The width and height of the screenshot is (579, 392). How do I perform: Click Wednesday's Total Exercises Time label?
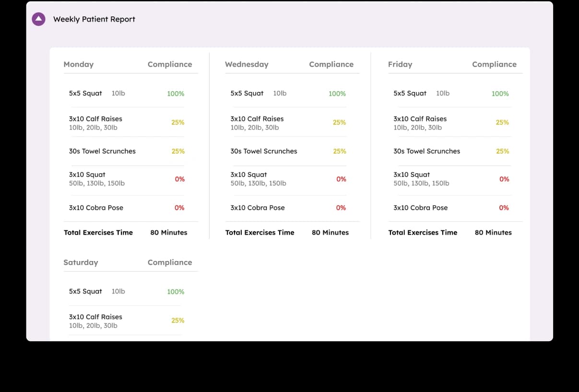260,233
